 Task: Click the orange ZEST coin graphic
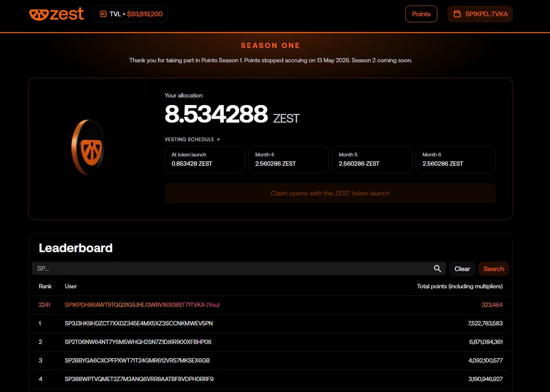88,147
